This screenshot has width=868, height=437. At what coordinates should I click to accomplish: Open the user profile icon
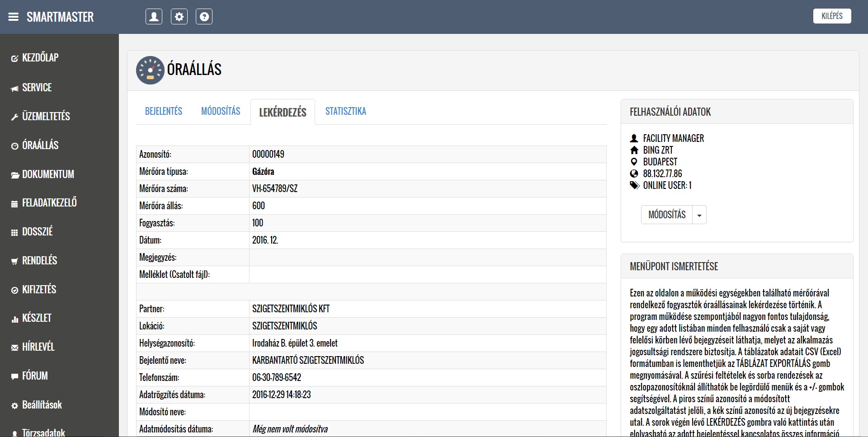pyautogui.click(x=154, y=17)
